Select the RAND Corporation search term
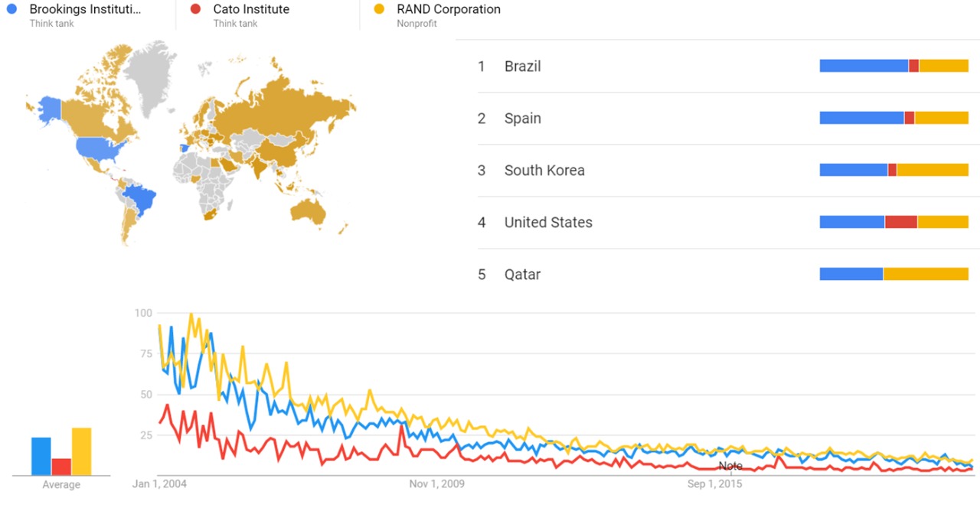 click(448, 10)
